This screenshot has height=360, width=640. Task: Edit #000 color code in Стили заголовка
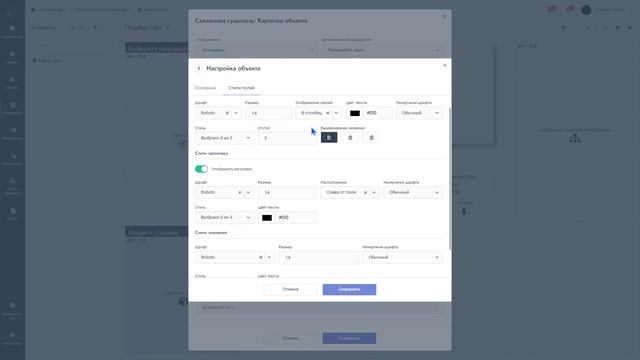click(296, 218)
